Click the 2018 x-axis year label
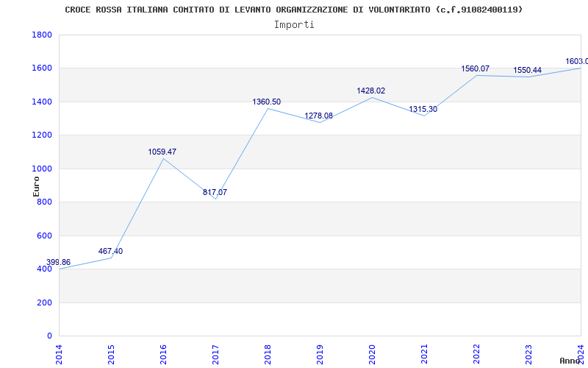 268,353
